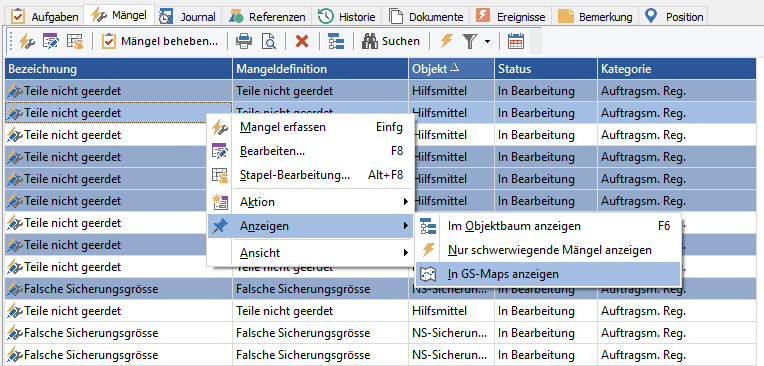
Task: Click the calendar icon in toolbar
Action: point(516,41)
